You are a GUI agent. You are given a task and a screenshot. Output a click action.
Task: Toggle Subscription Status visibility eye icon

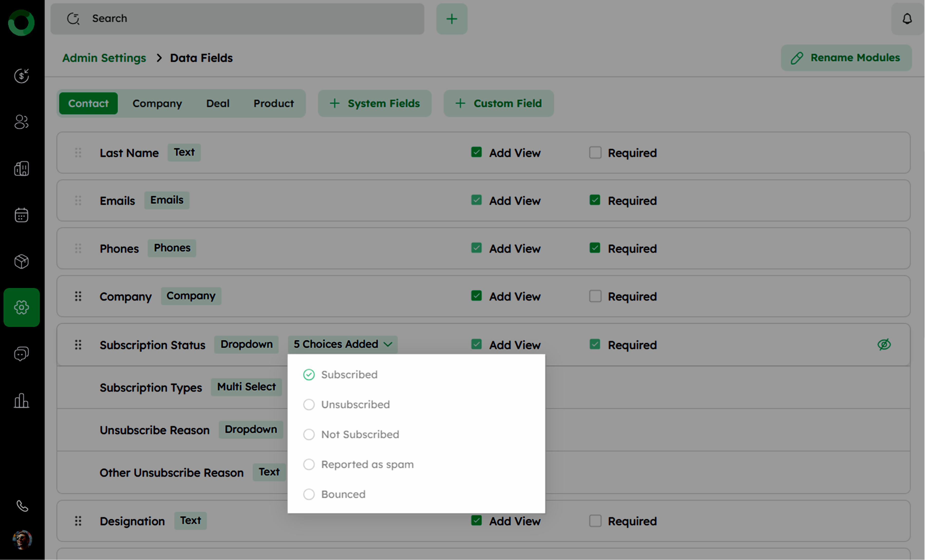click(x=884, y=344)
